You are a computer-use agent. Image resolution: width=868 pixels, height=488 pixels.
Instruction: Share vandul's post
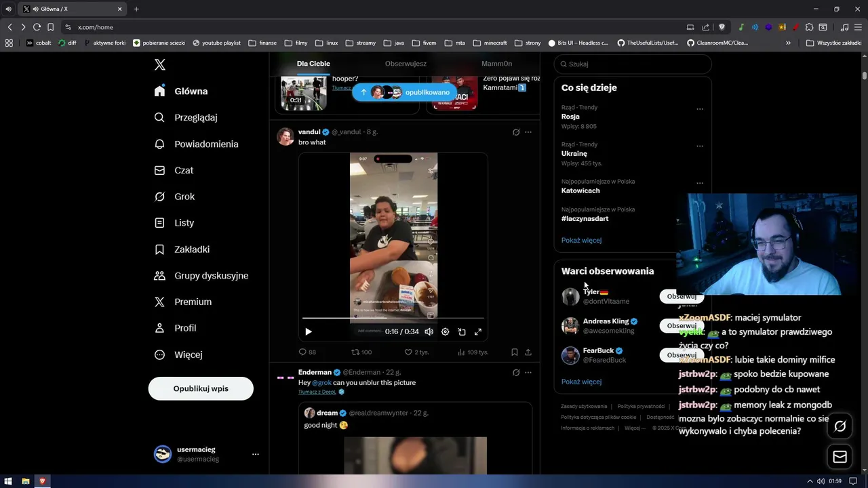(528, 352)
